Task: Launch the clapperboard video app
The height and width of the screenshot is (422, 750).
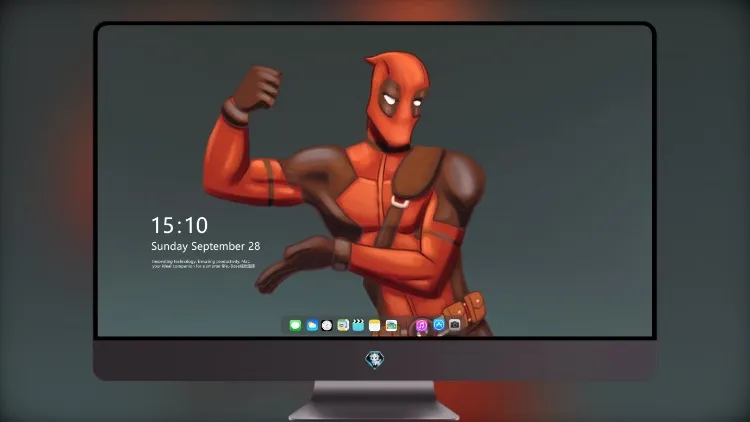Action: [358, 325]
